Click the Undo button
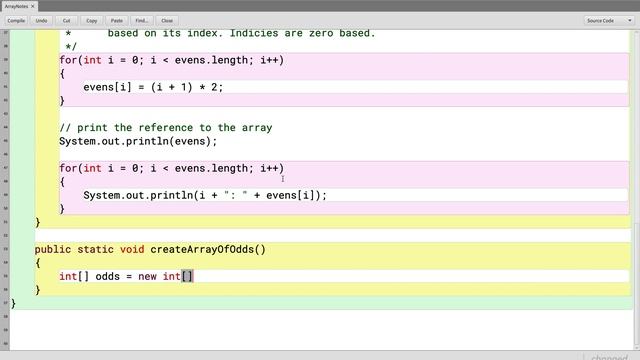This screenshot has width=640, height=360. tap(41, 20)
